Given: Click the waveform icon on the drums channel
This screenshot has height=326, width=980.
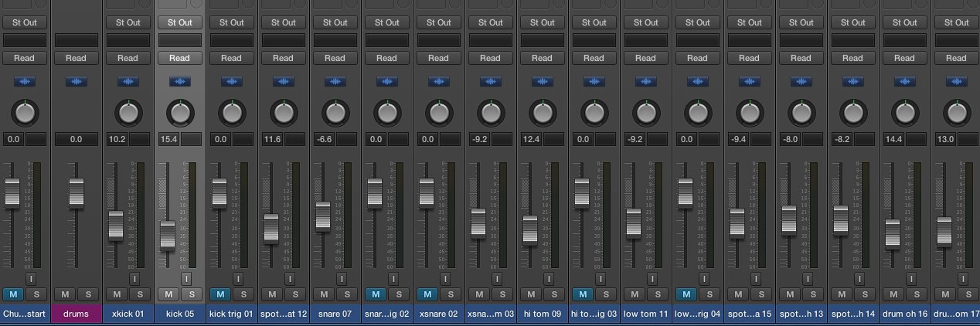Looking at the screenshot, I should tap(76, 81).
